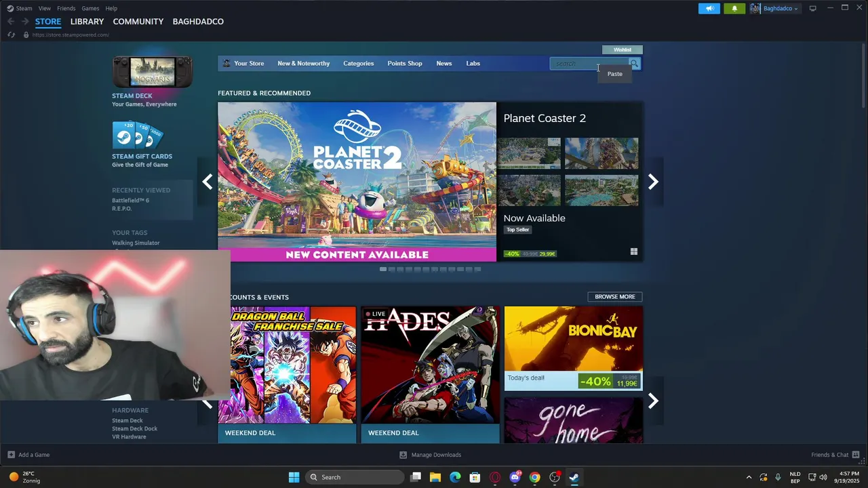Click the Steam Gift Cards image
The image size is (868, 488).
138,135
